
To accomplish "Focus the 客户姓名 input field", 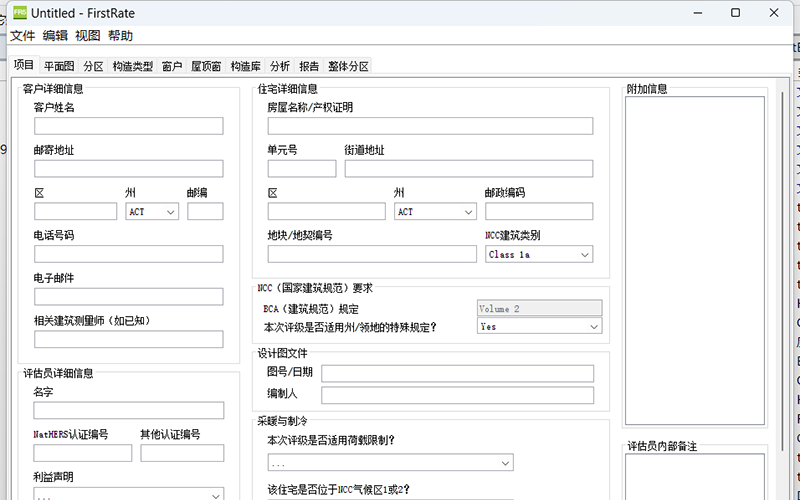I will 129,126.
